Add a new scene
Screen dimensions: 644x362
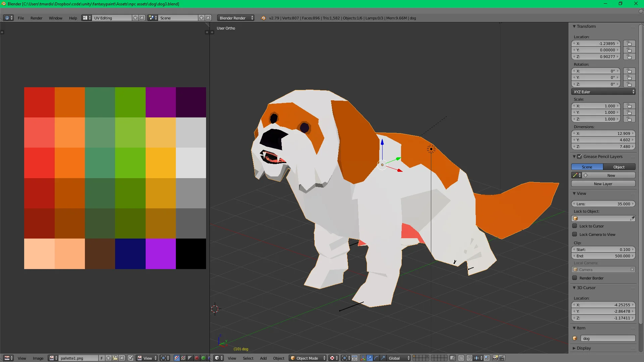[201, 18]
